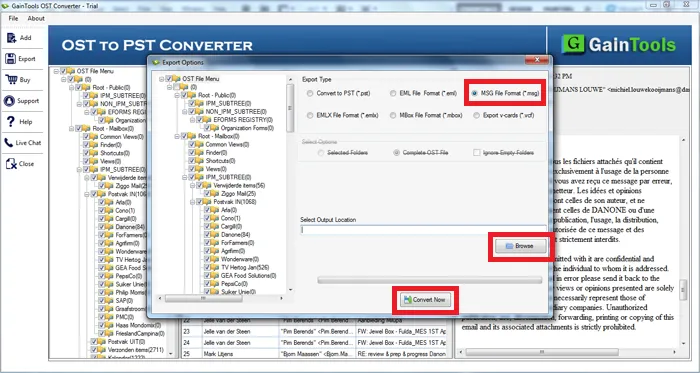Click the folder icon beside TV Hertog Jan(526) in dialog
Screen dimensions: 700x373
(x=215, y=267)
